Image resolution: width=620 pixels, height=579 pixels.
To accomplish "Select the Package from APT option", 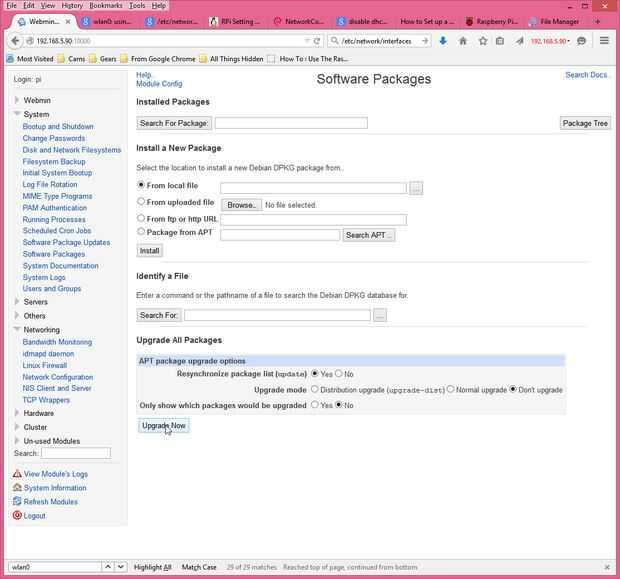I will point(141,231).
